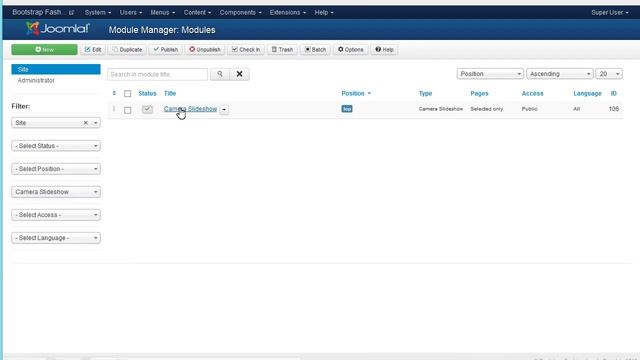Open the Users menu
640x360 pixels.
[x=131, y=13]
